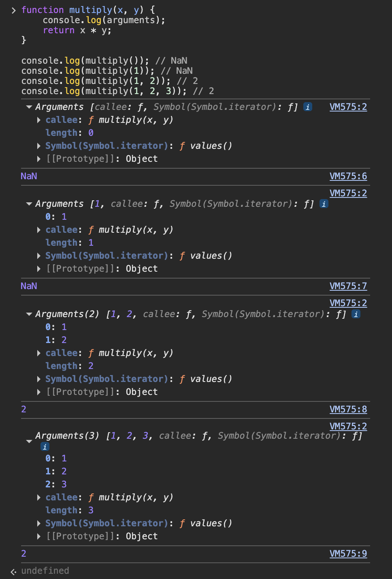Click info icon beside the Arguments(2) header

pyautogui.click(x=356, y=314)
